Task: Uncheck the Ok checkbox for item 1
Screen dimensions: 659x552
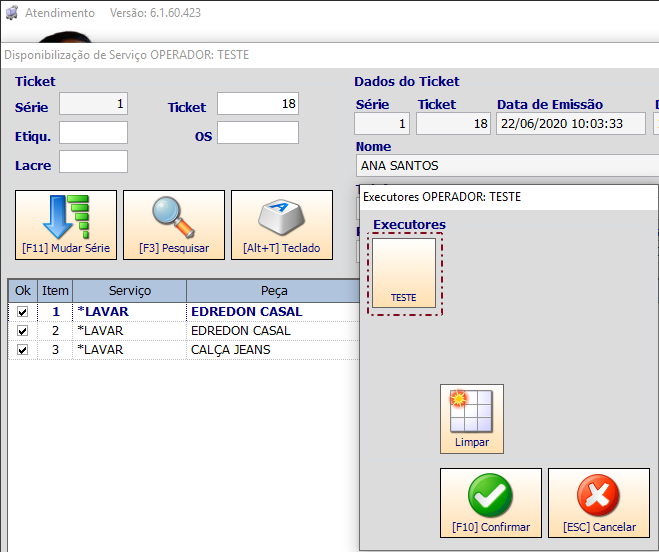Action: tap(22, 312)
